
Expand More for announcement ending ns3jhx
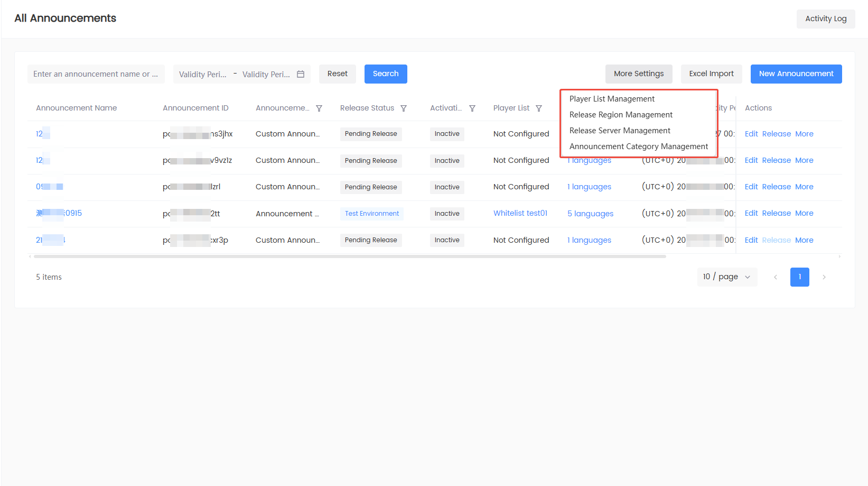point(804,134)
